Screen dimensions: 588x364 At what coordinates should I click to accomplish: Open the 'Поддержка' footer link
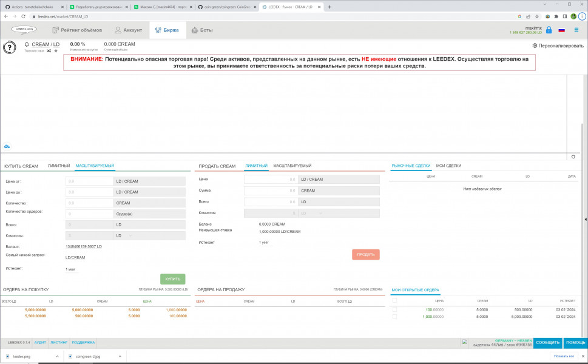click(x=83, y=342)
